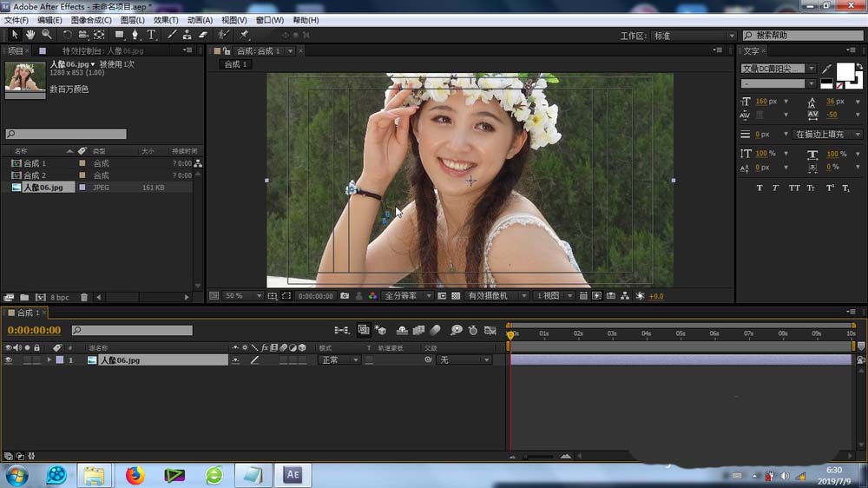Reset exposure with aperture icon
This screenshot has width=868, height=488.
(640, 296)
